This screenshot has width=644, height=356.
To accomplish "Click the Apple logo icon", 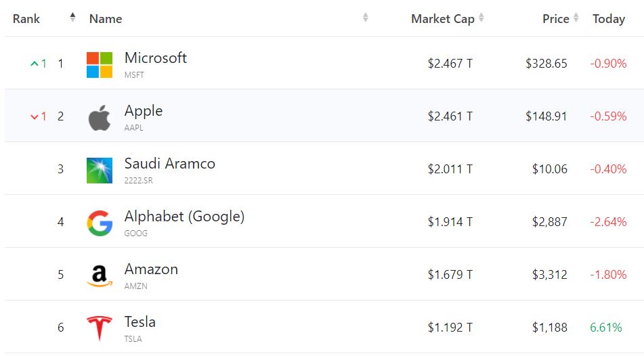I will [x=100, y=118].
